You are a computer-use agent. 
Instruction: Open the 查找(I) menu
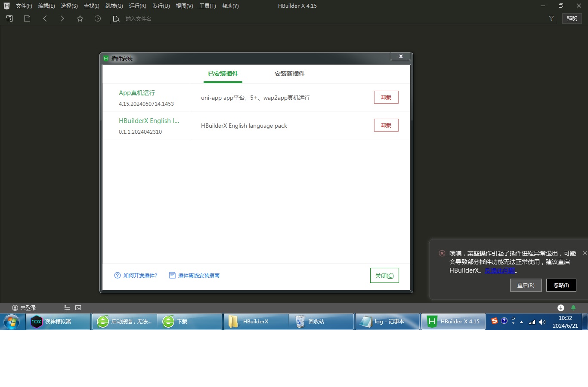coord(92,6)
